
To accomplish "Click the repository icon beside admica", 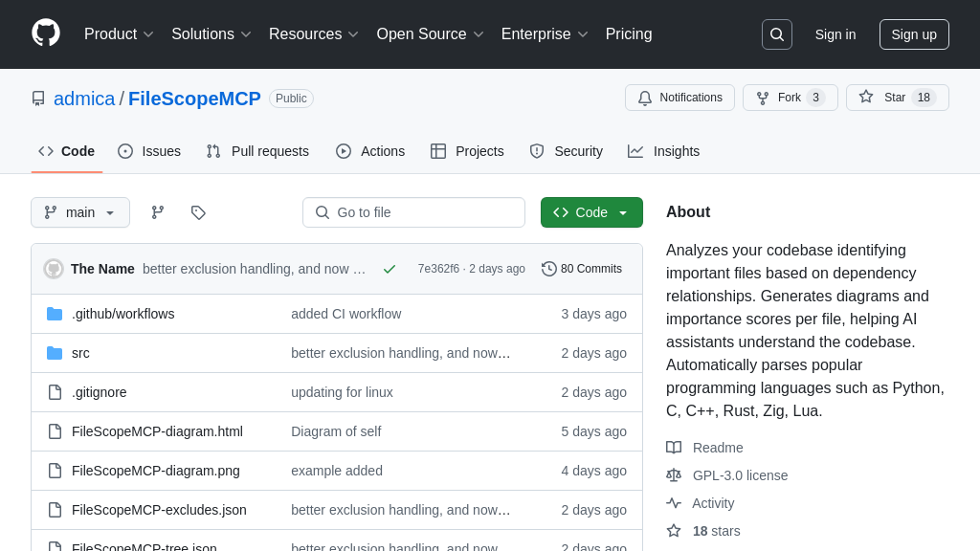I will (x=38, y=99).
